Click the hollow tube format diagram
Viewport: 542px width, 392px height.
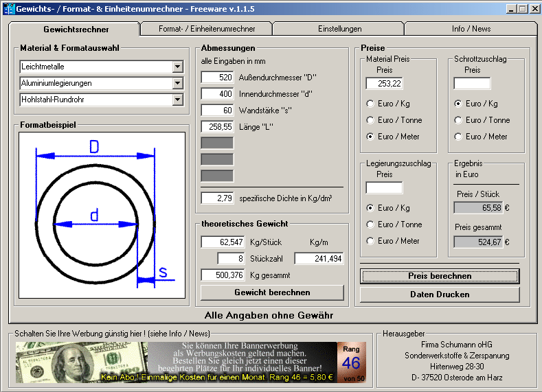(101, 215)
